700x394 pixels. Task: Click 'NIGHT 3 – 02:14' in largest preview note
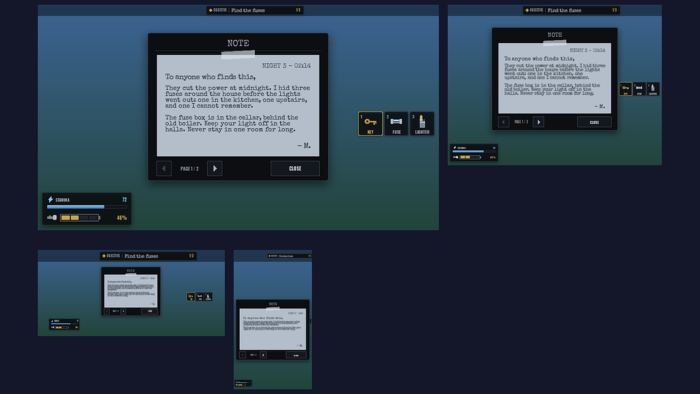286,66
